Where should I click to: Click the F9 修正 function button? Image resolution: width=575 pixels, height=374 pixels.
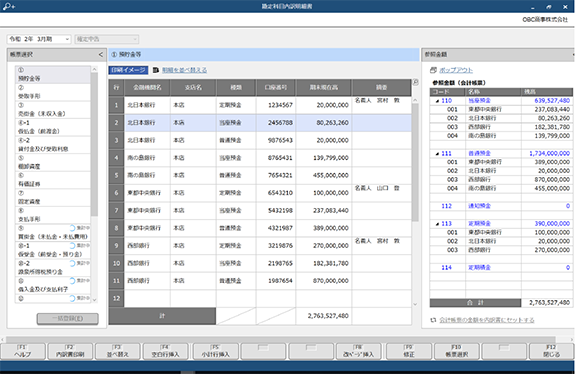(x=409, y=351)
